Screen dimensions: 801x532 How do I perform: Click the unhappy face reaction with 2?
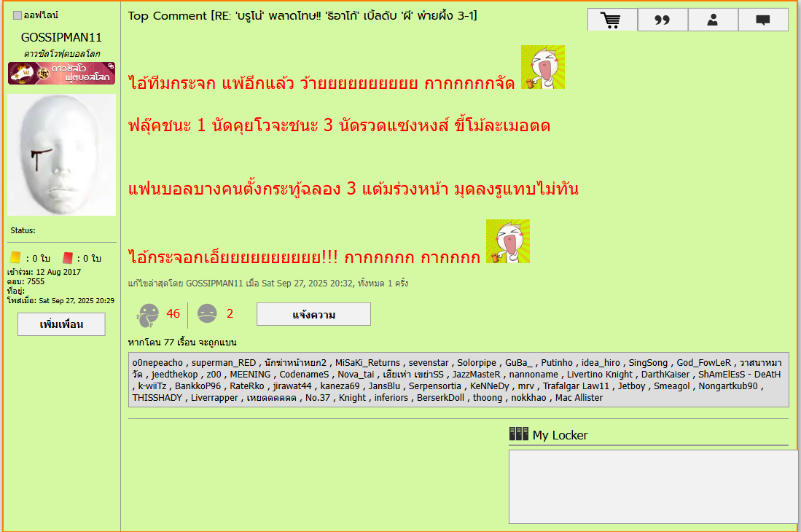tap(207, 314)
